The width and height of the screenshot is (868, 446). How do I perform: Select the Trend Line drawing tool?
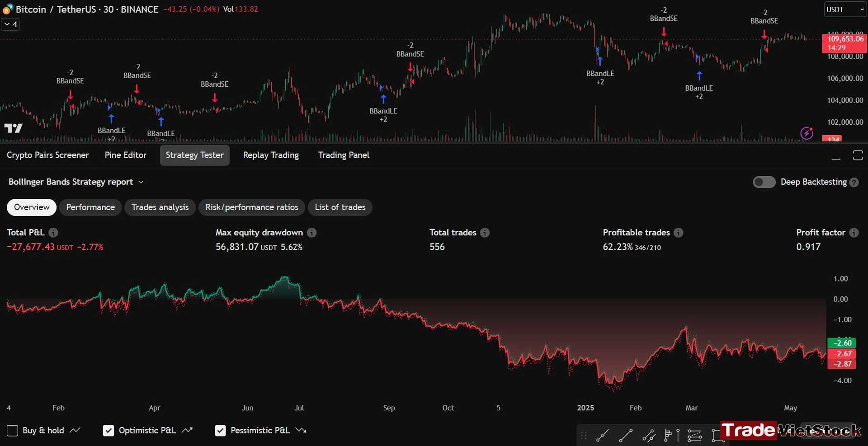click(x=626, y=436)
